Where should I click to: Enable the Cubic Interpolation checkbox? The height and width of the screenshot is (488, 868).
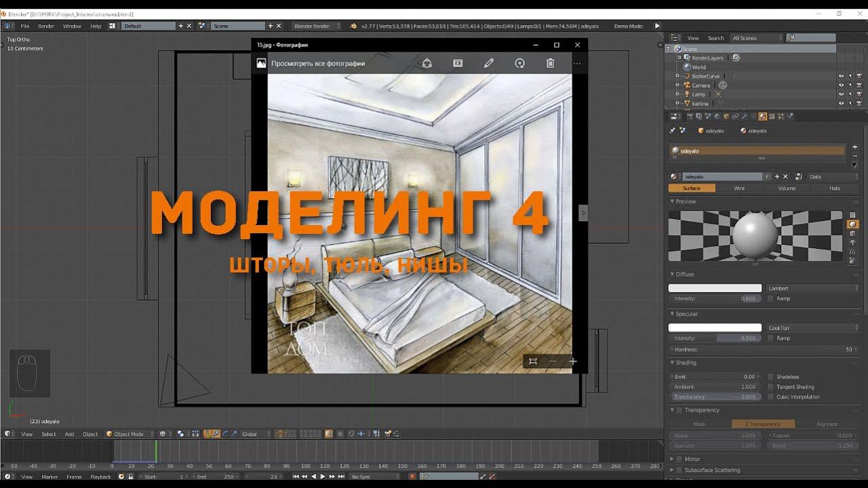(x=771, y=397)
